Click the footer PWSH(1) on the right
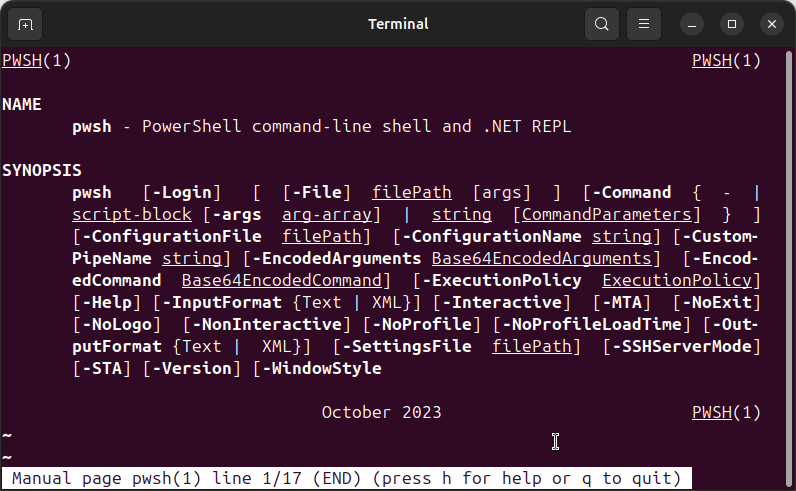The width and height of the screenshot is (796, 491). point(726,412)
